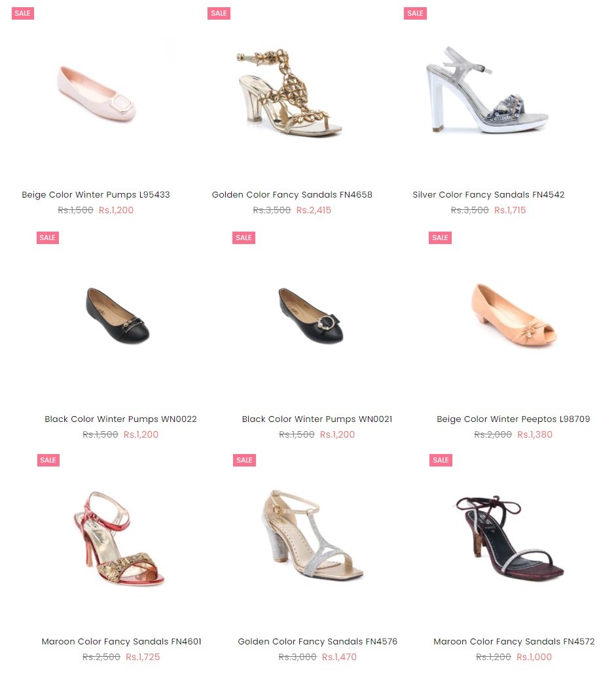Open the Golden Color Fancy Sandals FN4576 link
Image resolution: width=616 pixels, height=685 pixels.
click(317, 642)
